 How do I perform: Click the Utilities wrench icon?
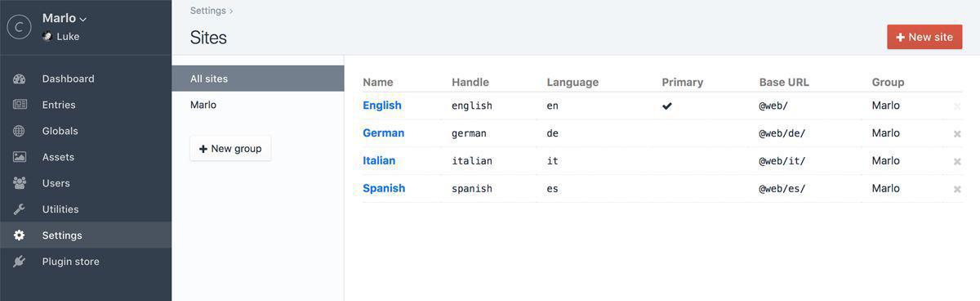point(20,209)
